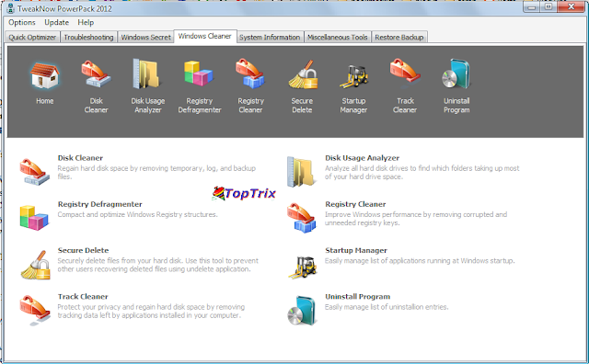Click 'Improve Windows performance by removing corrupted' text

(x=416, y=219)
